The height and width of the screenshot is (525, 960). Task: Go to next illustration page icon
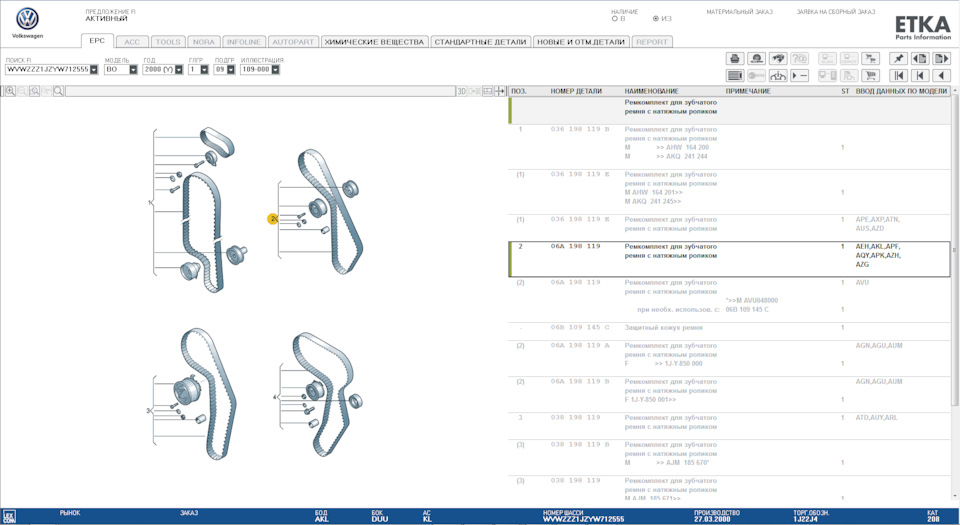point(942,59)
